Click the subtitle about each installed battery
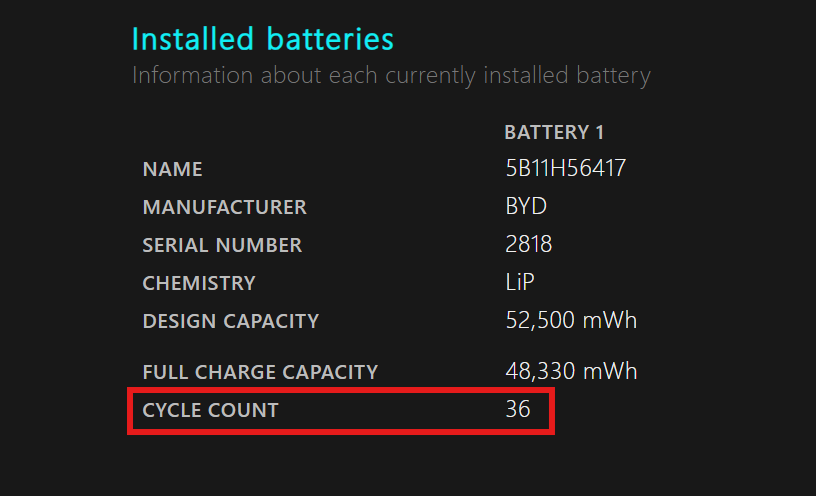This screenshot has height=496, width=816. (391, 75)
